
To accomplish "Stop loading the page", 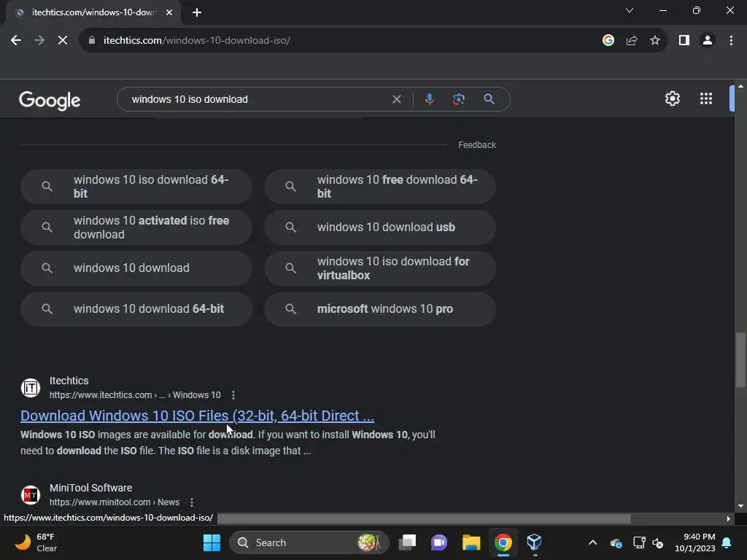I will pos(63,41).
